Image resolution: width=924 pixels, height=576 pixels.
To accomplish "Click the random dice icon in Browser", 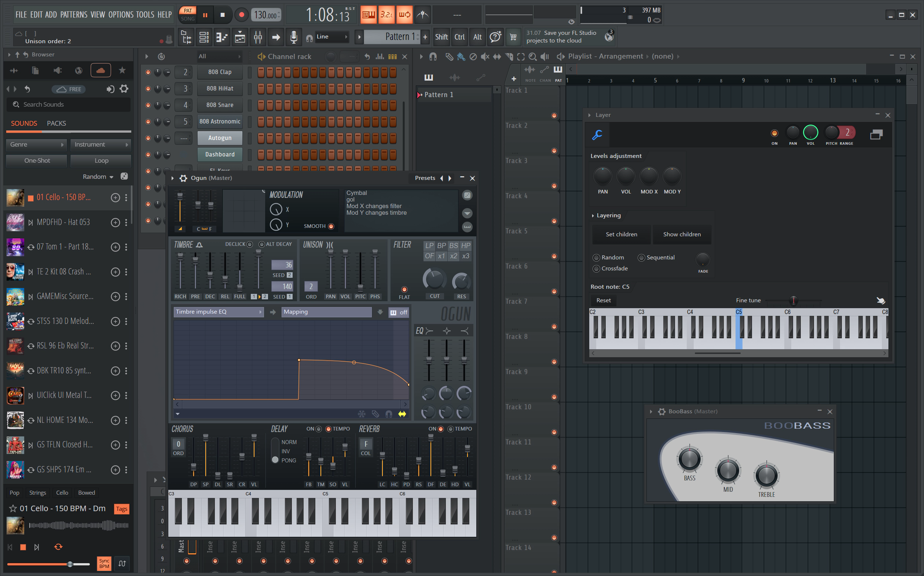I will [x=124, y=176].
